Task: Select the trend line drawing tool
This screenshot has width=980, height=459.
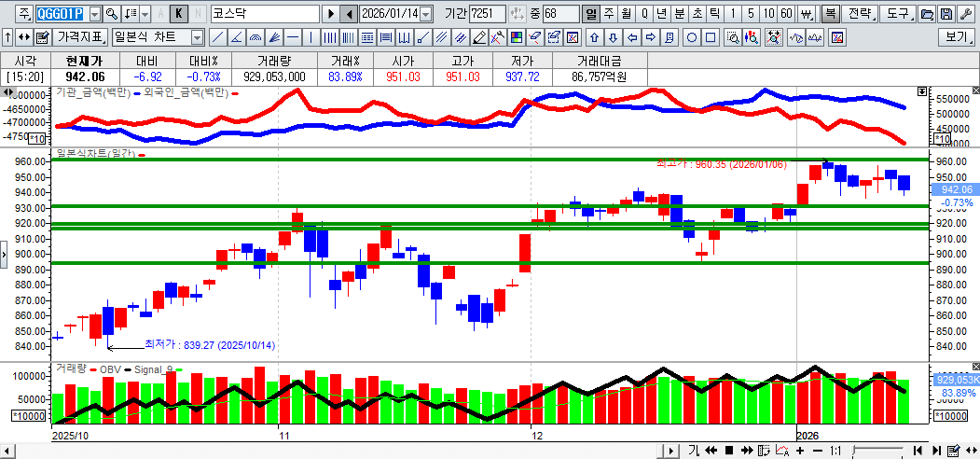Action: click(216, 37)
